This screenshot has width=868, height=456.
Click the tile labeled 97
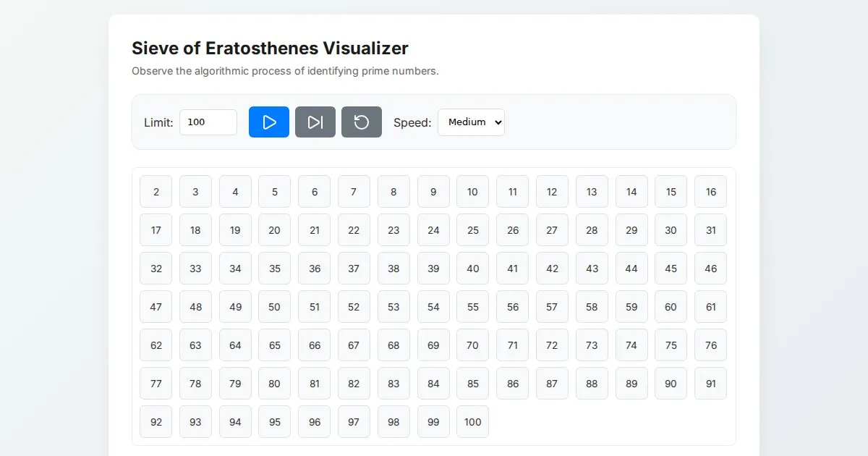pyautogui.click(x=354, y=422)
